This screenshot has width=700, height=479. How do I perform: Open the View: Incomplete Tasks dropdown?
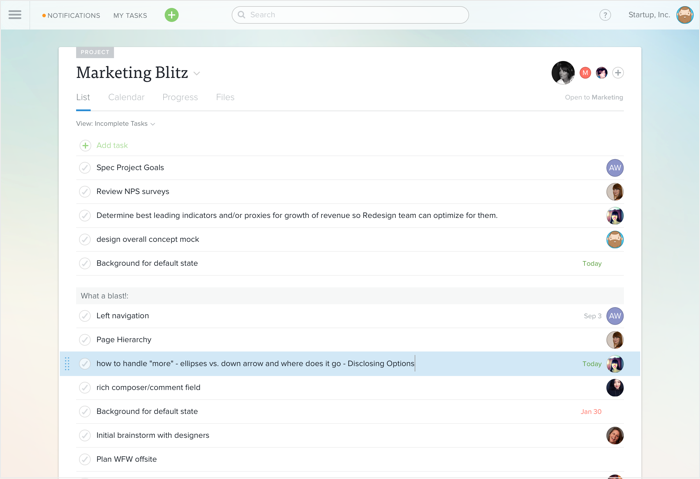pyautogui.click(x=115, y=124)
